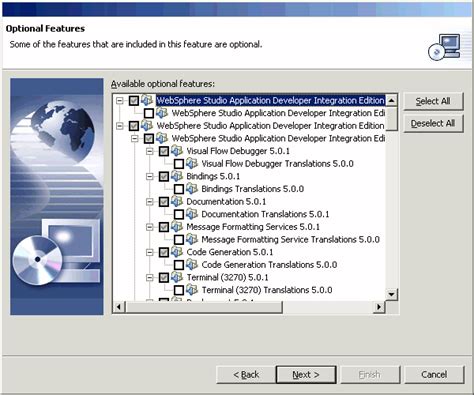Click the vertical scrollbar thumb of the feature list
Viewport: 474px width, 395px height.
pos(391,118)
